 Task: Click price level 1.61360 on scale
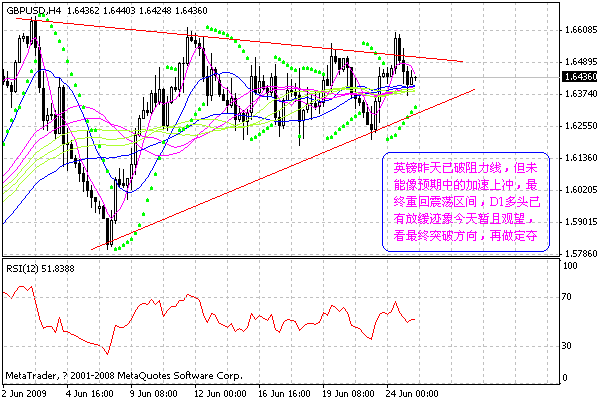(581, 157)
